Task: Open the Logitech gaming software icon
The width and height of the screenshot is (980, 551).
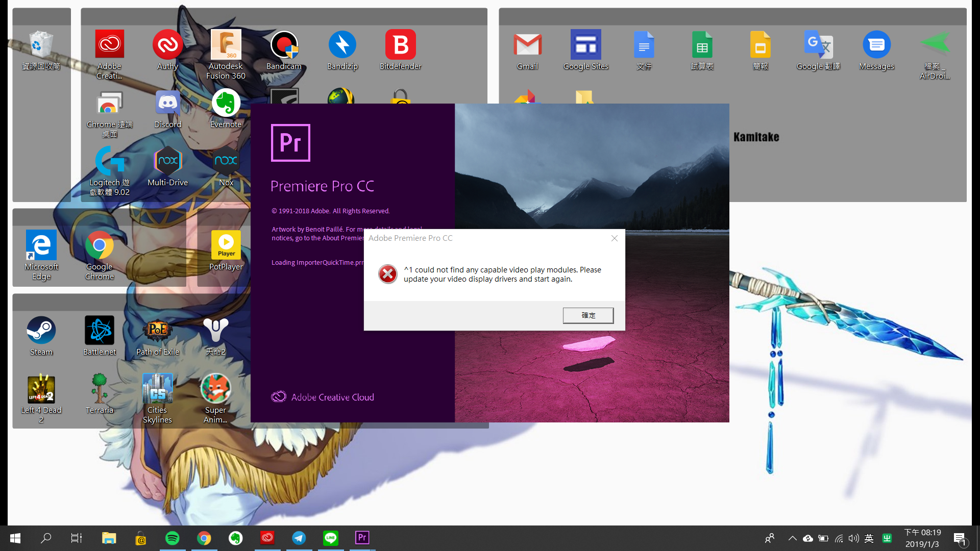Action: [x=109, y=171]
